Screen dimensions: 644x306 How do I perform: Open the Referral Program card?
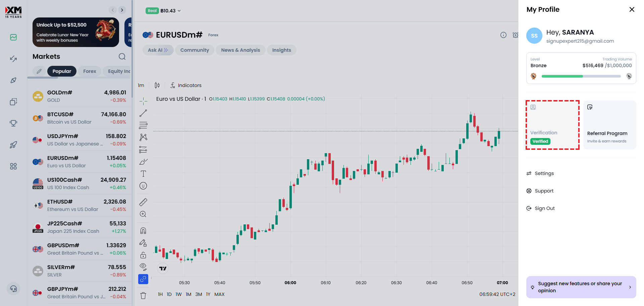610,125
